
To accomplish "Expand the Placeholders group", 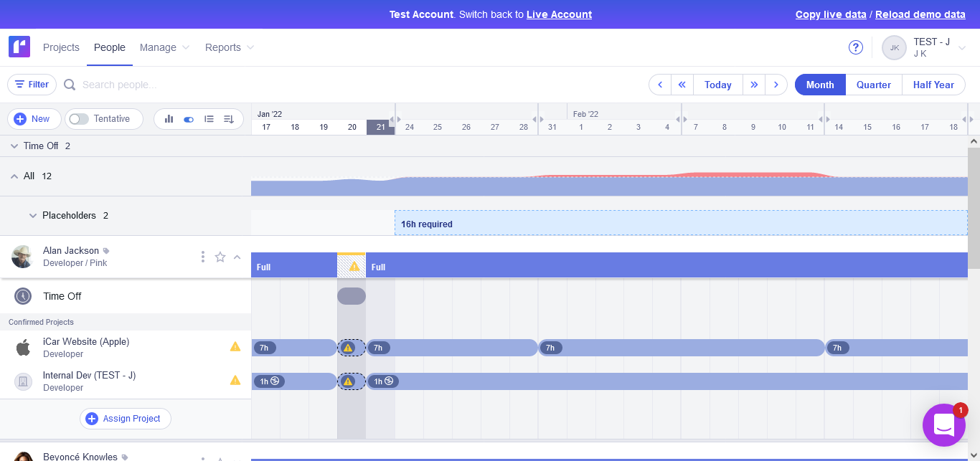I will [x=33, y=215].
